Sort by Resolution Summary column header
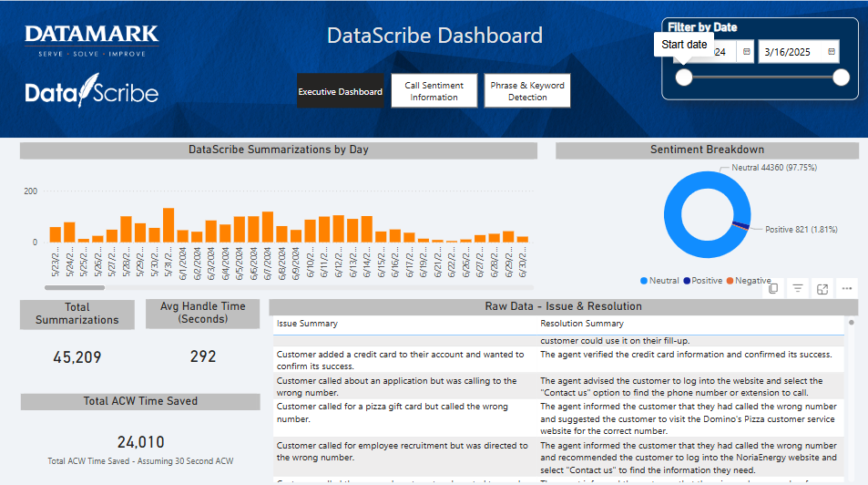The height and width of the screenshot is (485, 868). [582, 323]
